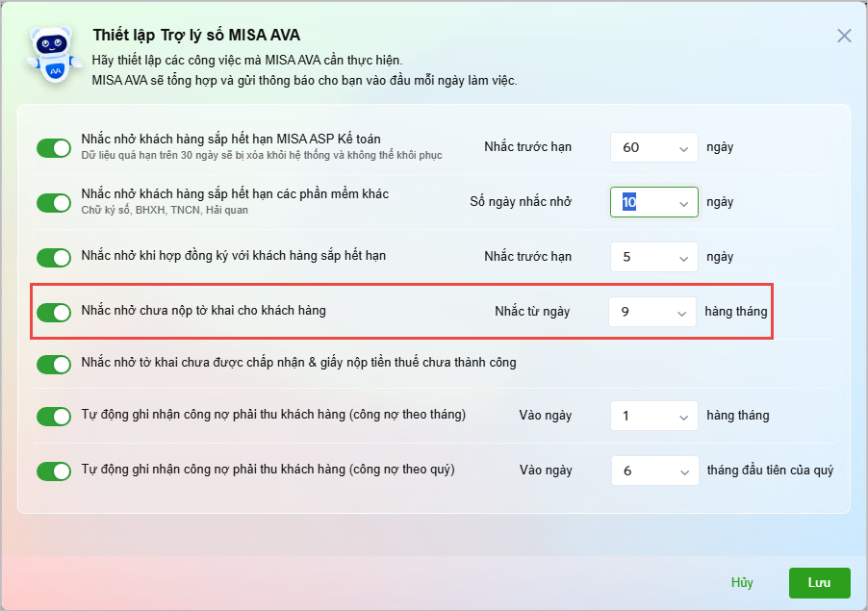Click the label Nhắc từ ngày
Image resolution: width=868 pixels, height=611 pixels.
[x=532, y=312]
